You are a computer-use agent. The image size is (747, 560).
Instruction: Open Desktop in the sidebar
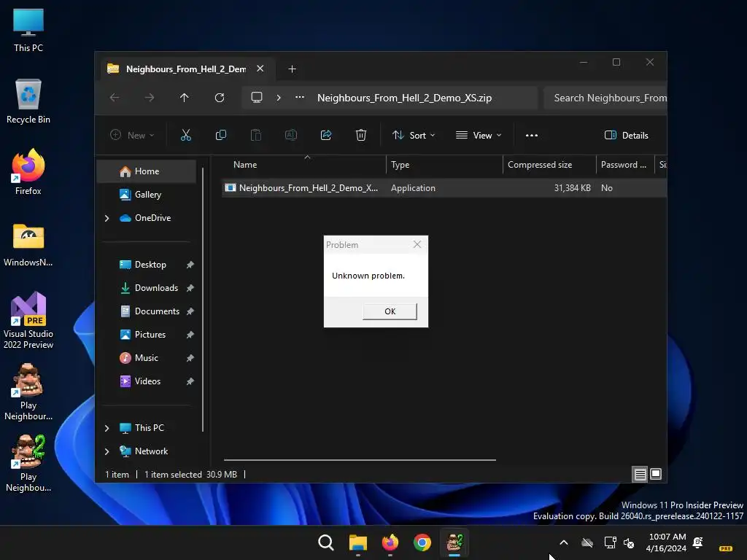coord(150,264)
